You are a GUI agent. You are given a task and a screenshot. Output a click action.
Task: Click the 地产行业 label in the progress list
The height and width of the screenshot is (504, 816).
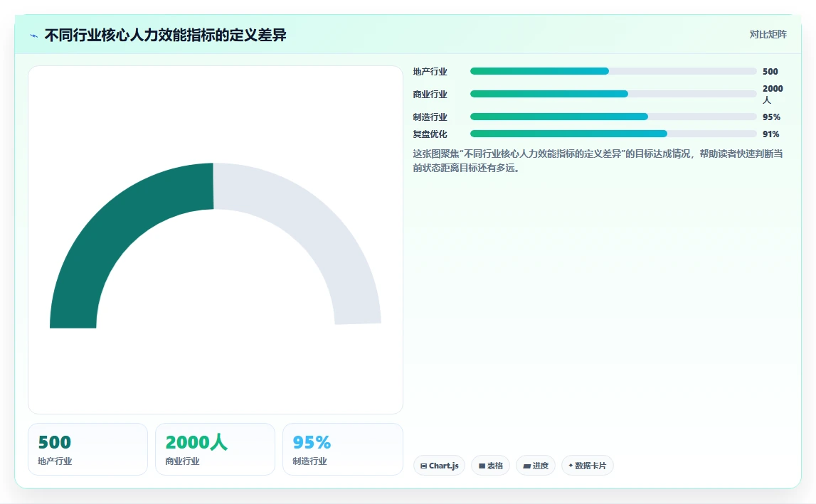click(430, 72)
